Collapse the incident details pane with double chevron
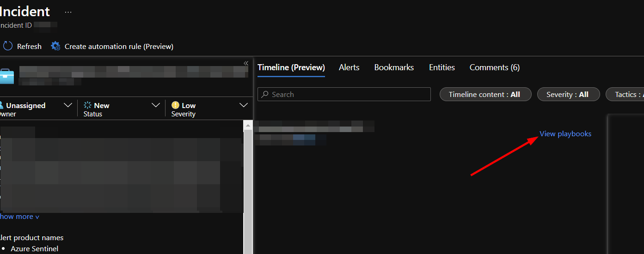 tap(246, 63)
